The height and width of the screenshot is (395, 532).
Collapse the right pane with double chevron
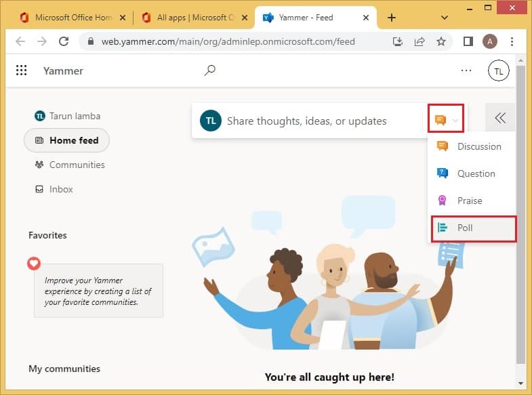pos(500,118)
